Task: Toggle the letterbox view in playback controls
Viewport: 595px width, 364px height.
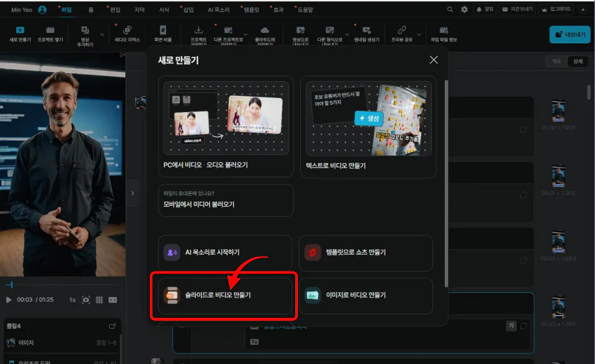Action: (x=113, y=300)
